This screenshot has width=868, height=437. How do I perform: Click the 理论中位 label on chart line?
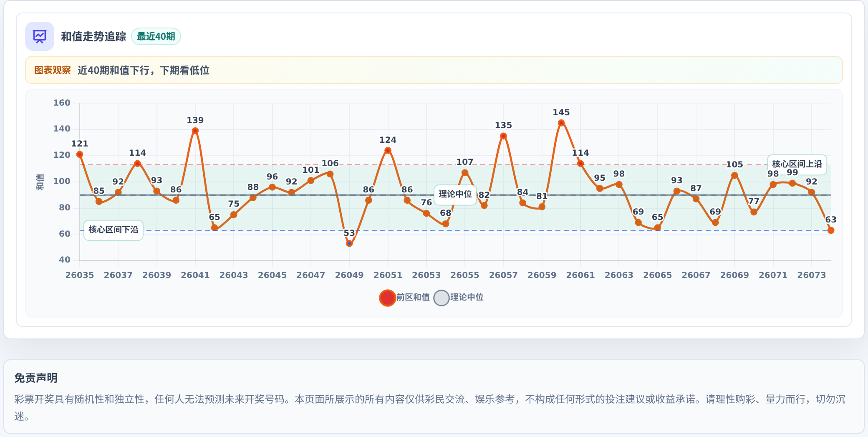(455, 195)
